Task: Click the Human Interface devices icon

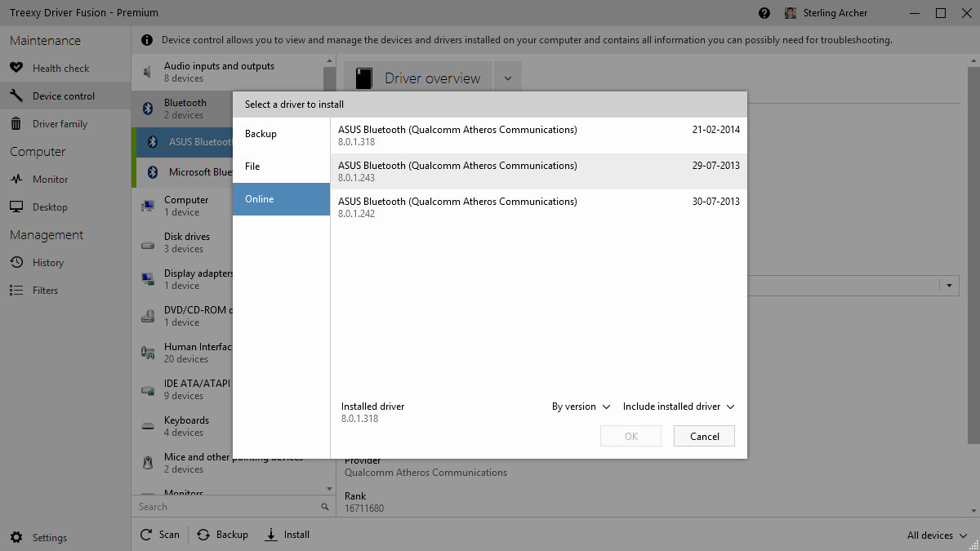Action: coord(148,353)
